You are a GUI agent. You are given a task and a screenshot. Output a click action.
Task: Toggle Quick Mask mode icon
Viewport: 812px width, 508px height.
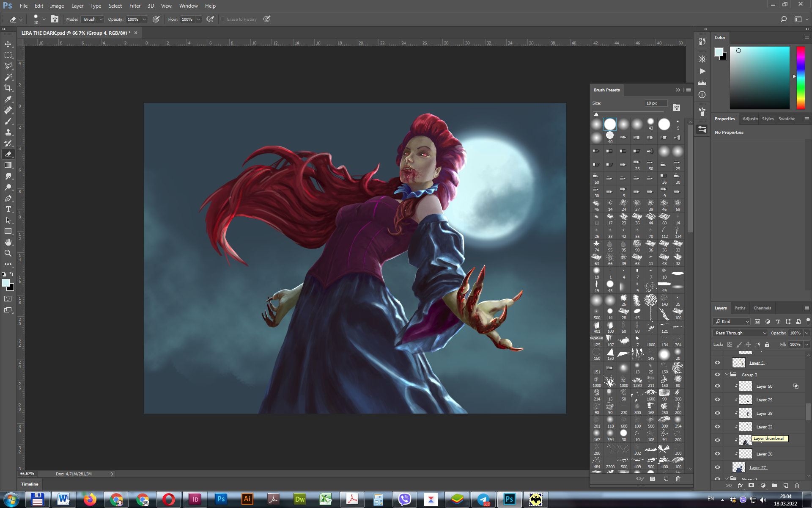8,299
